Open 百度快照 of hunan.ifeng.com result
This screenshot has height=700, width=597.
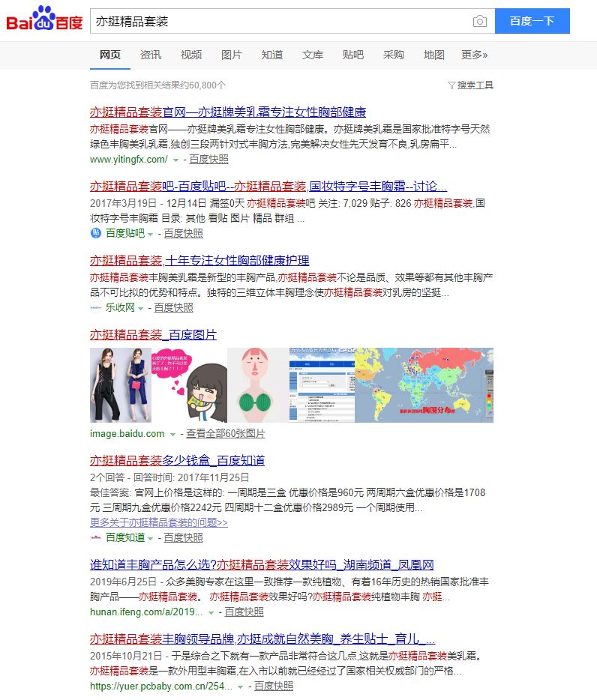[x=244, y=612]
